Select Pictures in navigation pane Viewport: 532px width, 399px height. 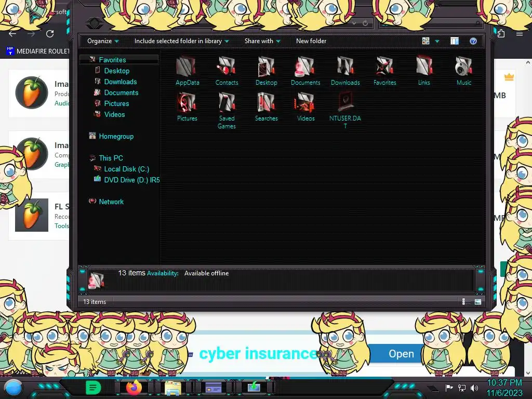tap(116, 103)
